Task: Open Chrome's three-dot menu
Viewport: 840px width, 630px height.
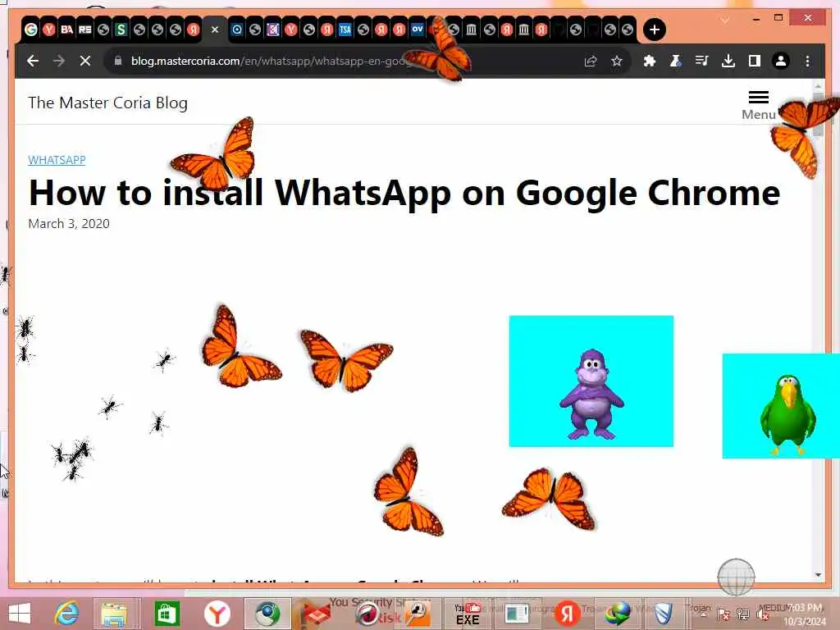Action: 807,61
